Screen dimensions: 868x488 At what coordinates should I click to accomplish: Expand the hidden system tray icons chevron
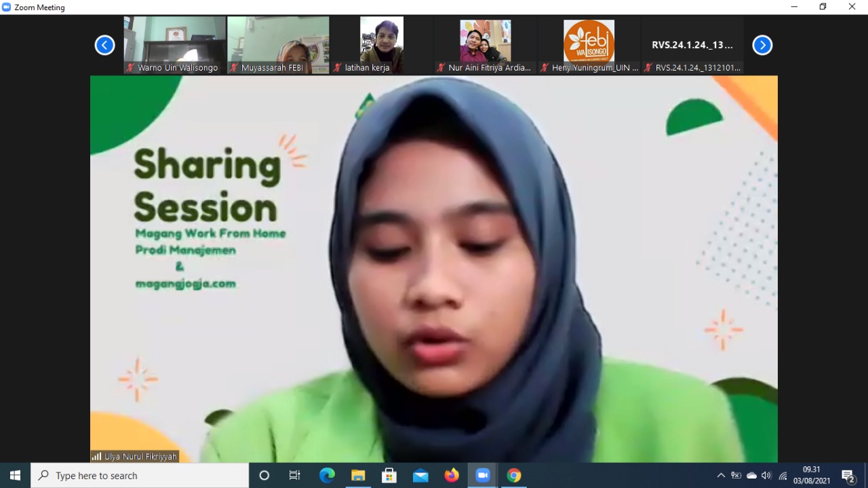click(x=721, y=475)
